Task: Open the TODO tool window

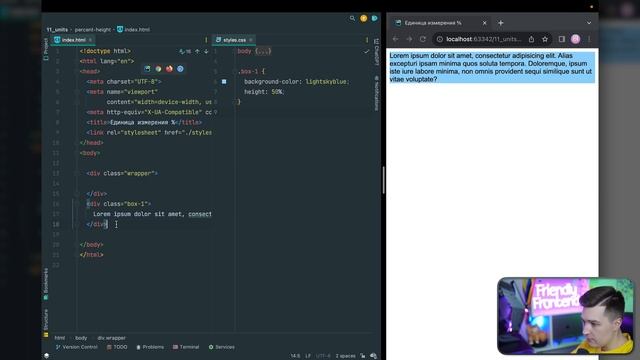Action: [117, 347]
